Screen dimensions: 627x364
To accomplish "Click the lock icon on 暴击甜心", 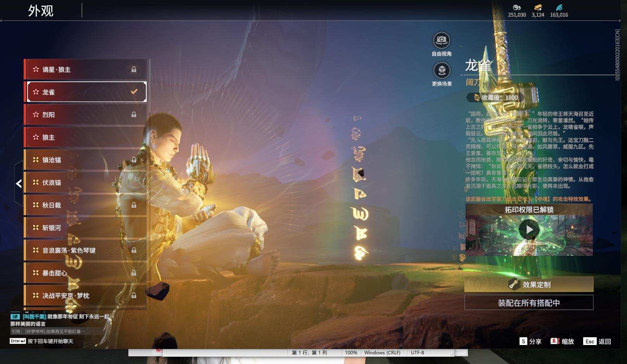I will tap(134, 273).
